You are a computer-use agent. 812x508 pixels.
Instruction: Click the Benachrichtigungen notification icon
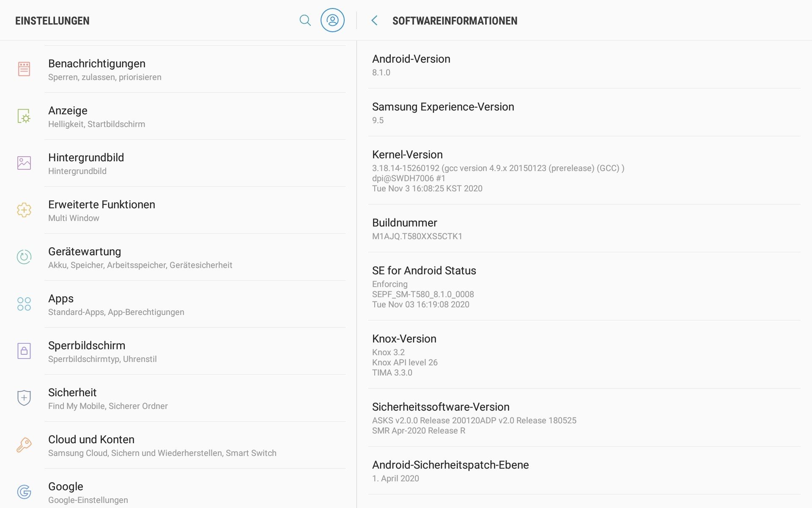(x=24, y=69)
